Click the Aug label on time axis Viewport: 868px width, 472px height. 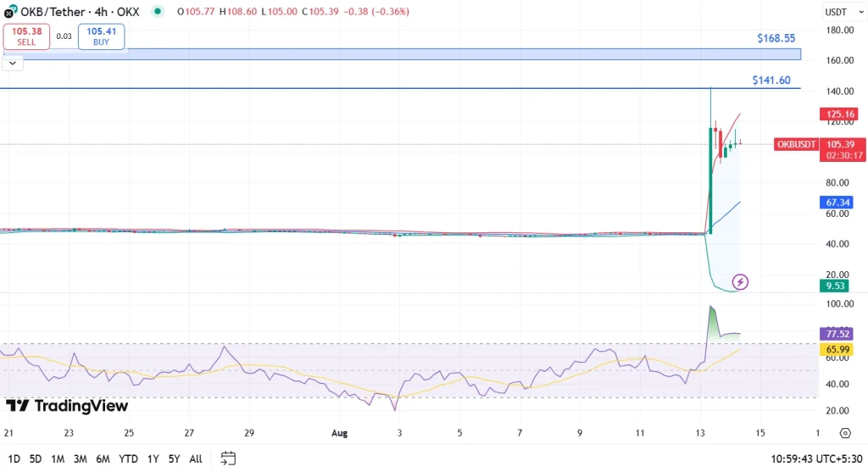[339, 433]
